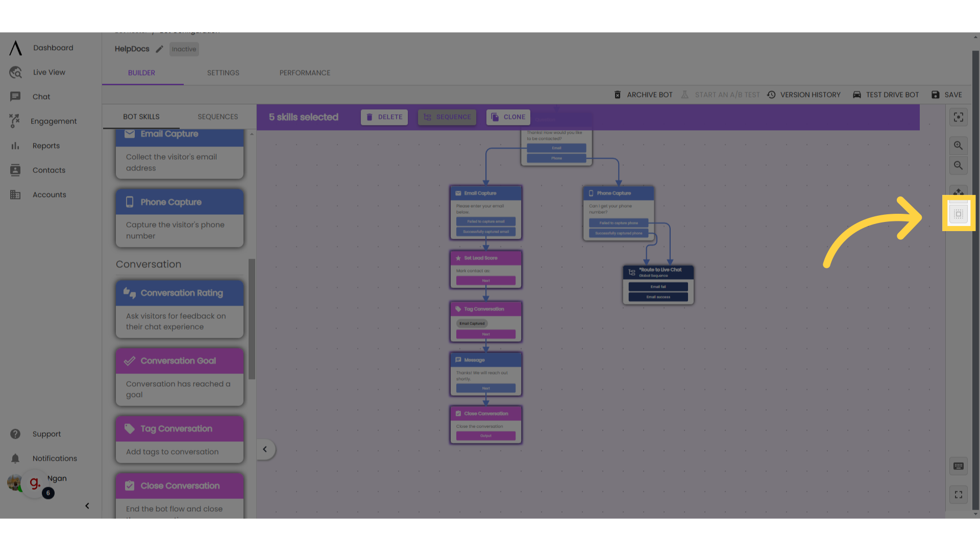
Task: Click the collapse sidebar arrow icon
Action: [x=87, y=506]
